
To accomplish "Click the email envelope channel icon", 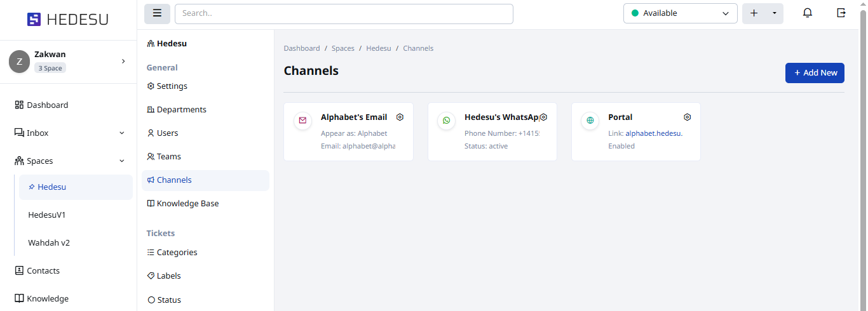I will [302, 121].
